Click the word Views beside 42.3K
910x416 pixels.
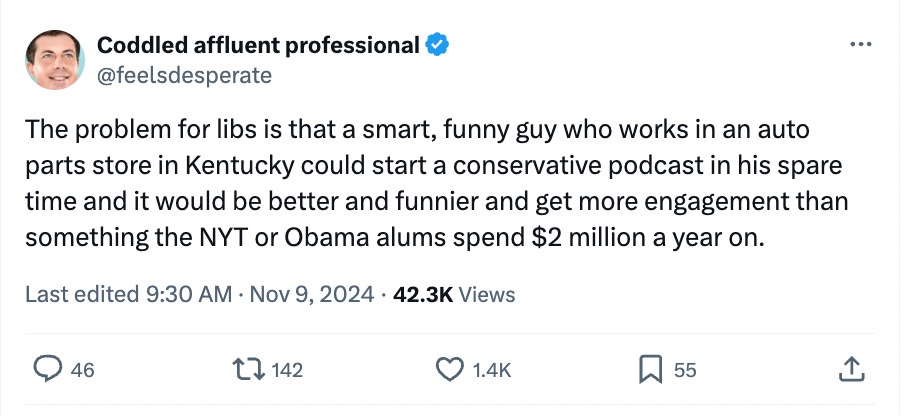488,294
